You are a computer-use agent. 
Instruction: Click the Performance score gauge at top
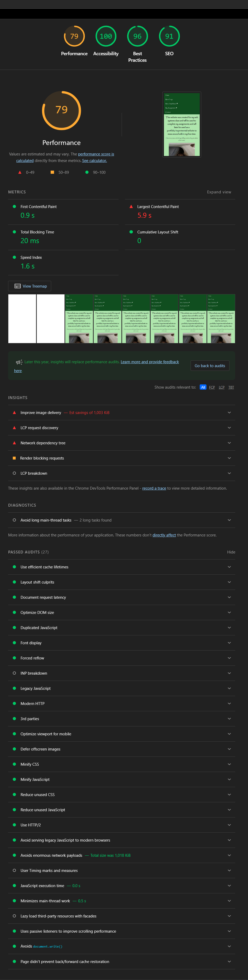click(x=74, y=37)
